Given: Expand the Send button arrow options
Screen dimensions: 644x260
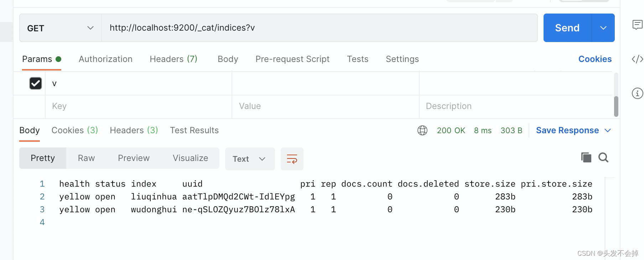Looking at the screenshot, I should tap(603, 28).
